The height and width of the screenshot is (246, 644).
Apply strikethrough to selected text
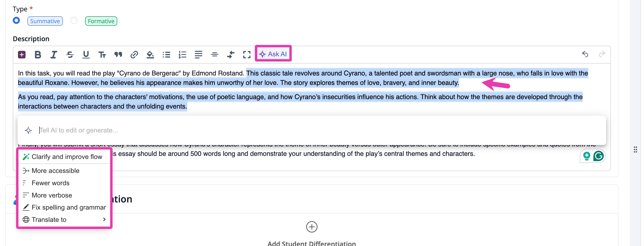(x=70, y=54)
